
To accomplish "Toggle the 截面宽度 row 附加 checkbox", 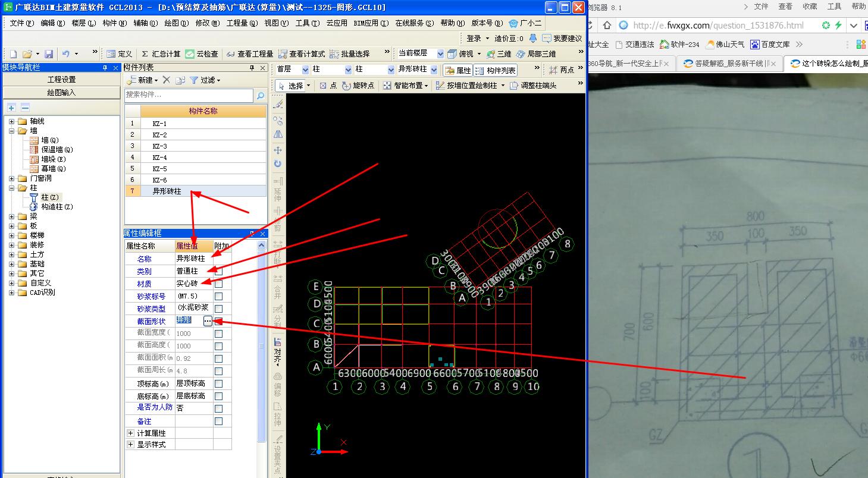I will [x=218, y=334].
